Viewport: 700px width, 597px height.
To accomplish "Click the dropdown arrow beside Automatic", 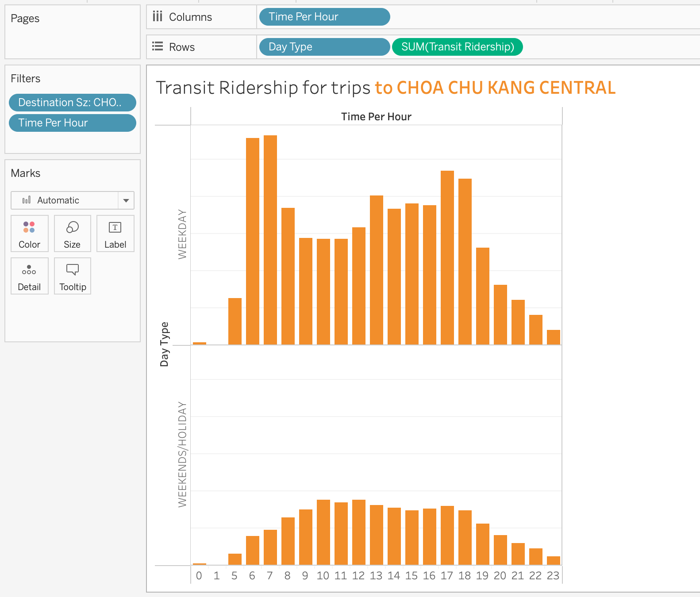I will click(x=126, y=200).
